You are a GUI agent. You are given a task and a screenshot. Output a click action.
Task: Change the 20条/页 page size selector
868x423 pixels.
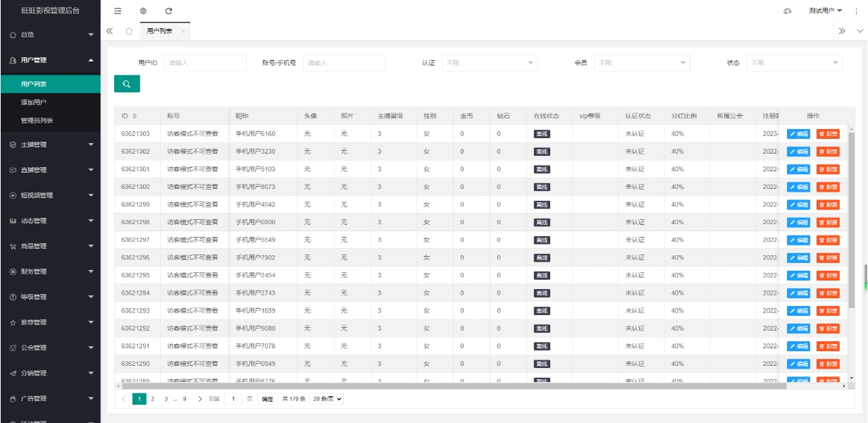[327, 399]
